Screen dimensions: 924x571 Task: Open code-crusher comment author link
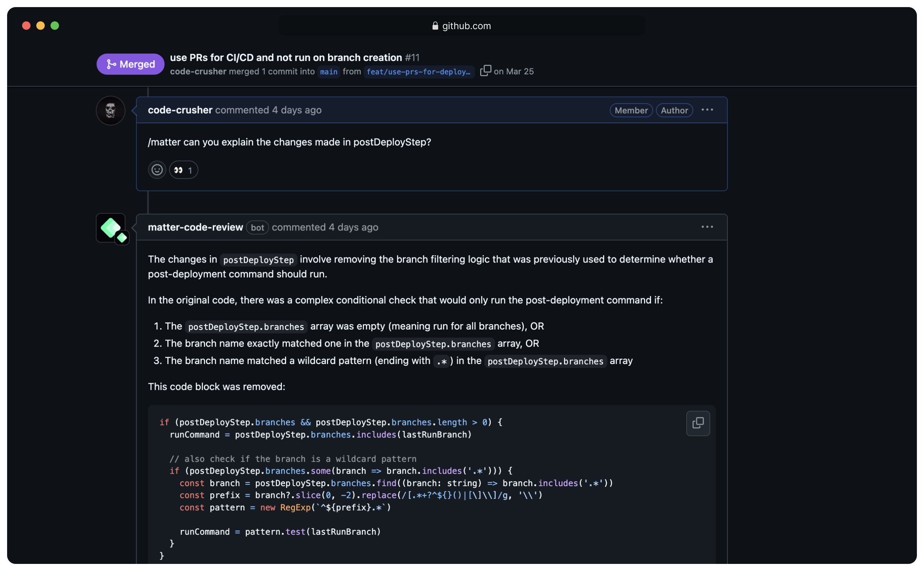click(x=180, y=110)
